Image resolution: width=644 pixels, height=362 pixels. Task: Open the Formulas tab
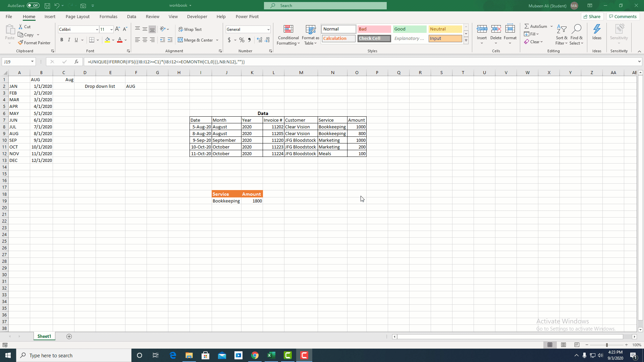(108, 17)
